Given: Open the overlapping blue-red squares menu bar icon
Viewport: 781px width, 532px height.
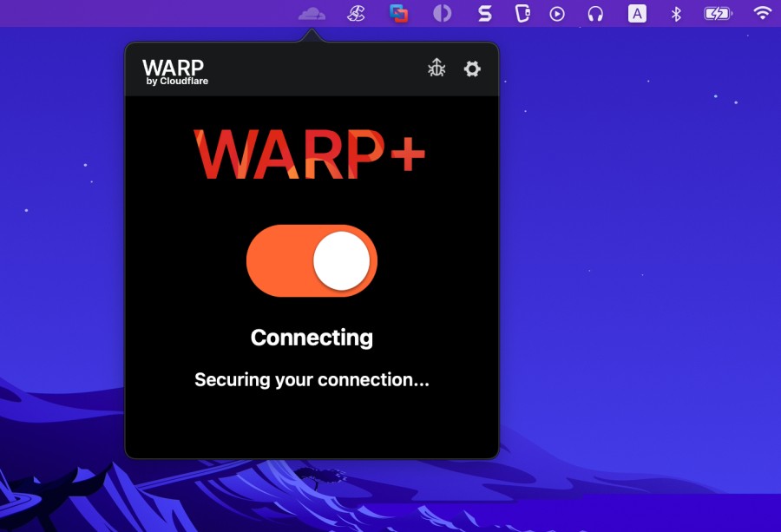Looking at the screenshot, I should (398, 13).
